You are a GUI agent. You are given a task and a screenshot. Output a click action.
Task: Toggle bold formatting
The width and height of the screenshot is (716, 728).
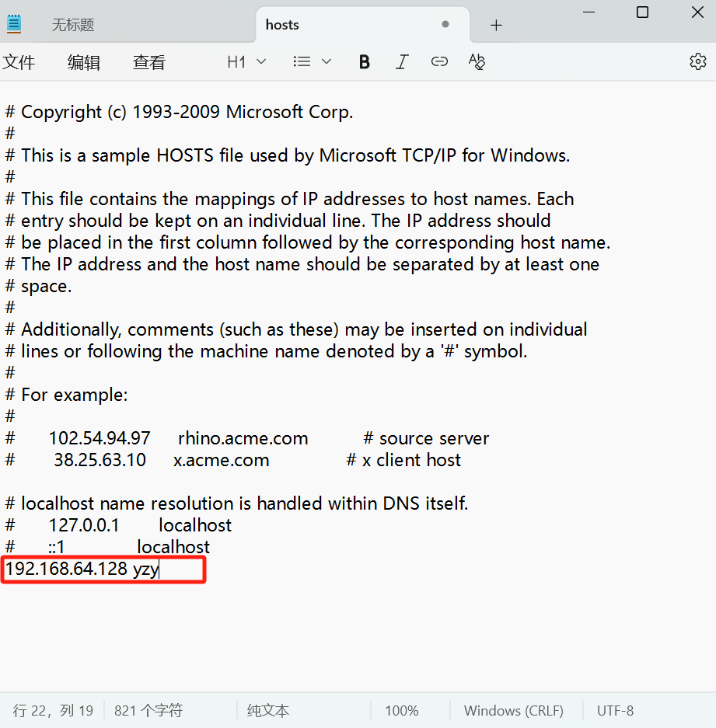(x=365, y=61)
